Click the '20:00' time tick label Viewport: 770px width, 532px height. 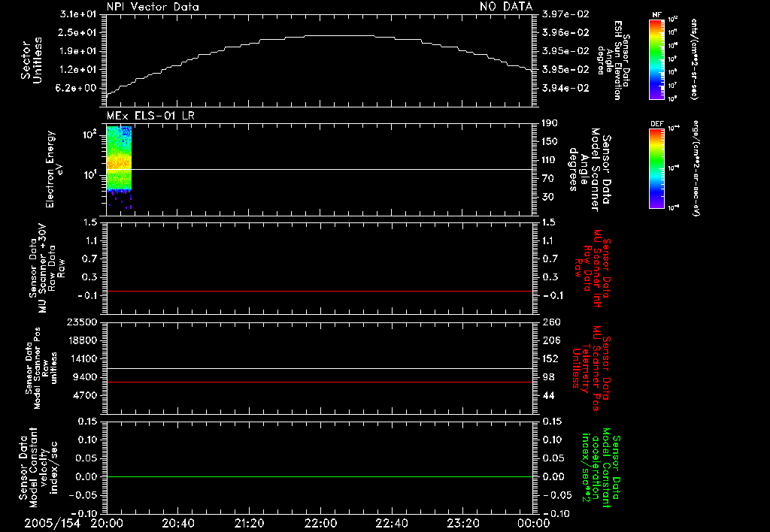[107, 524]
